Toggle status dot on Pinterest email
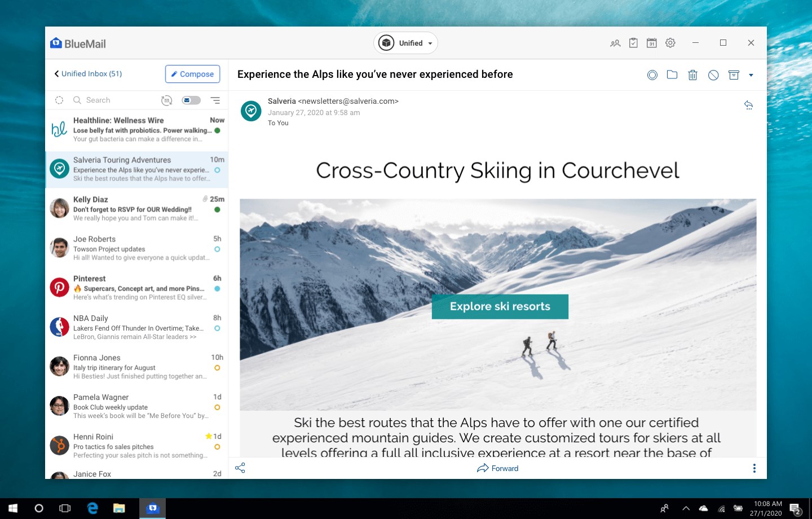This screenshot has height=519, width=812. (x=217, y=288)
